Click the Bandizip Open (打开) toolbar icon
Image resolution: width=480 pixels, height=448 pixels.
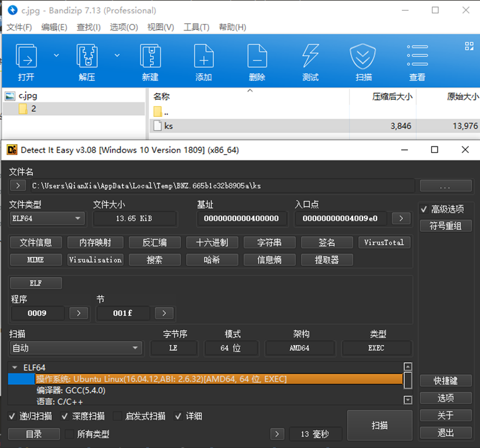click(x=27, y=57)
